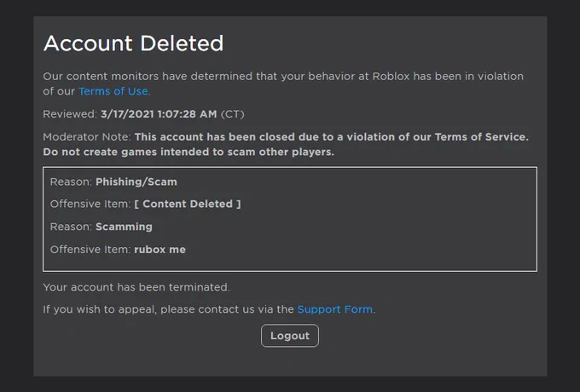Click the 'Do not create games' warning line
The height and width of the screenshot is (392, 580).
(x=188, y=153)
